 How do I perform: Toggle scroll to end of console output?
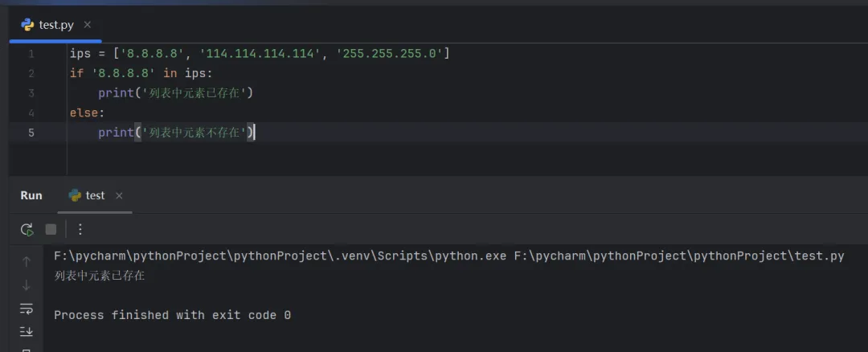pyautogui.click(x=27, y=331)
